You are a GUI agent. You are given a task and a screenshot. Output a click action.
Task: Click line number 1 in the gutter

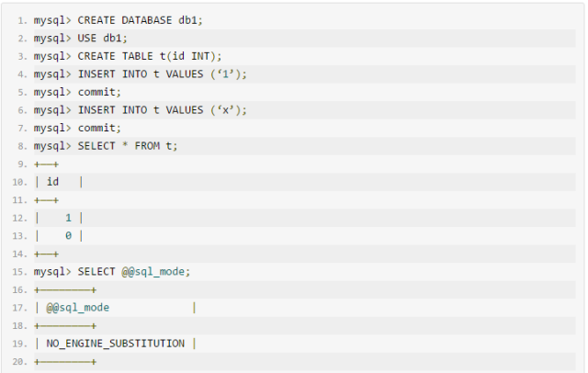[22, 20]
